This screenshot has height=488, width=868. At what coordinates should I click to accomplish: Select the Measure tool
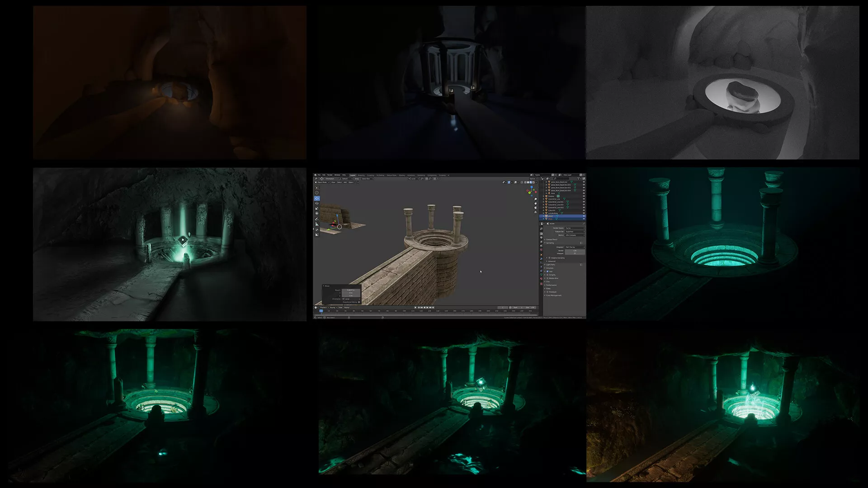(317, 224)
